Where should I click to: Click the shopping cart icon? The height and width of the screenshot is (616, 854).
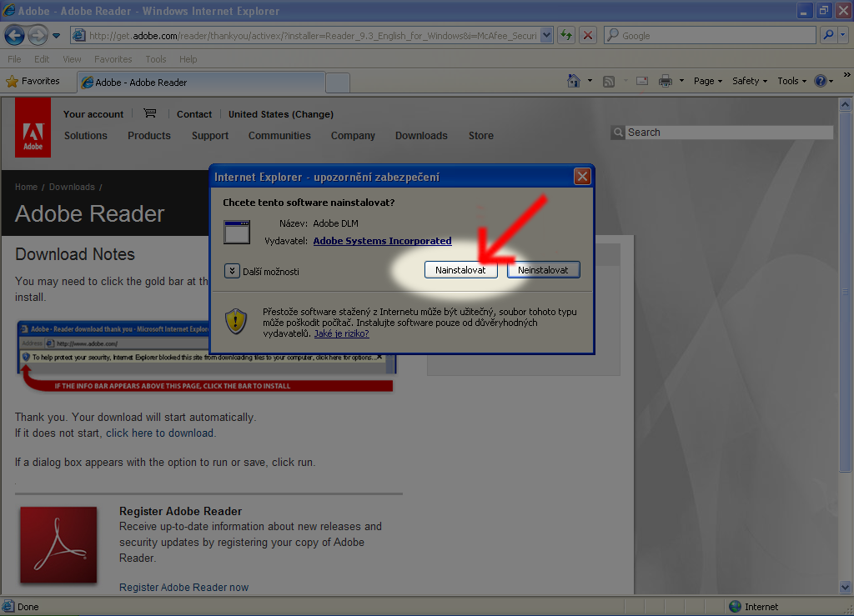[x=150, y=113]
